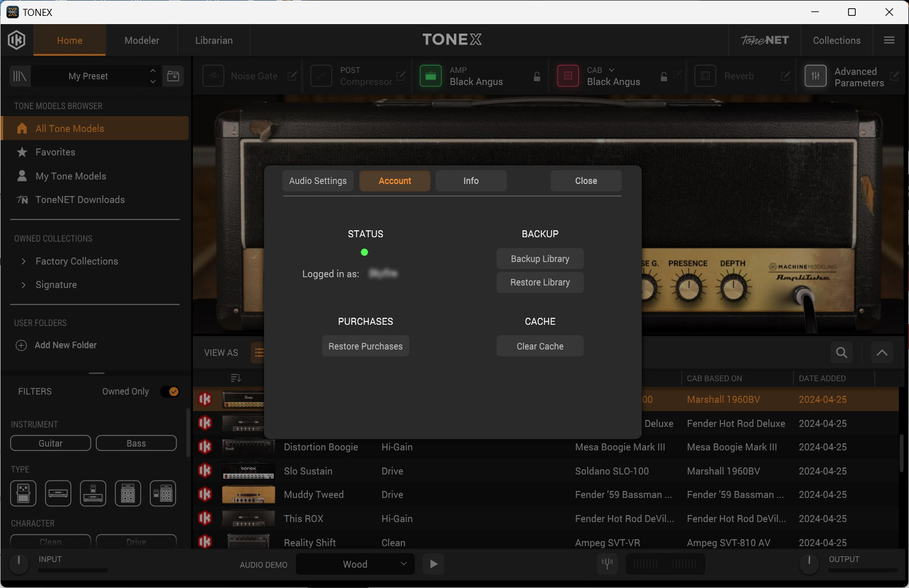Viewport: 909px width, 588px height.
Task: Open the CAB model dropdown arrow
Action: 611,70
